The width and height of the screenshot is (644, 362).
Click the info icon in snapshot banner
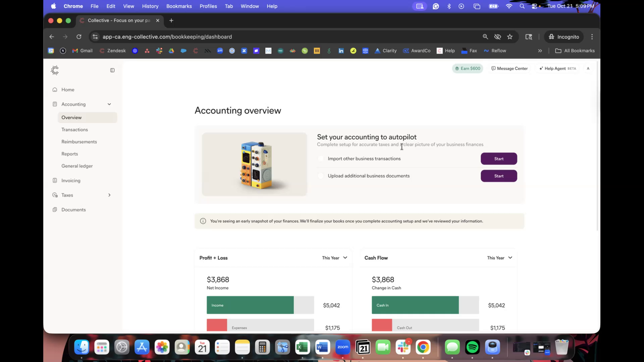tap(203, 221)
